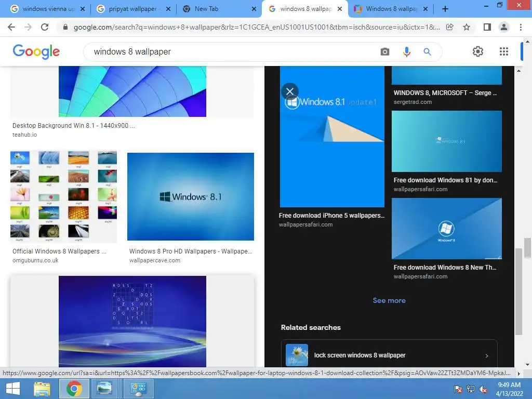Click the omgubuntu.co.uk source text
Screen dimensions: 532x399
coord(35,261)
